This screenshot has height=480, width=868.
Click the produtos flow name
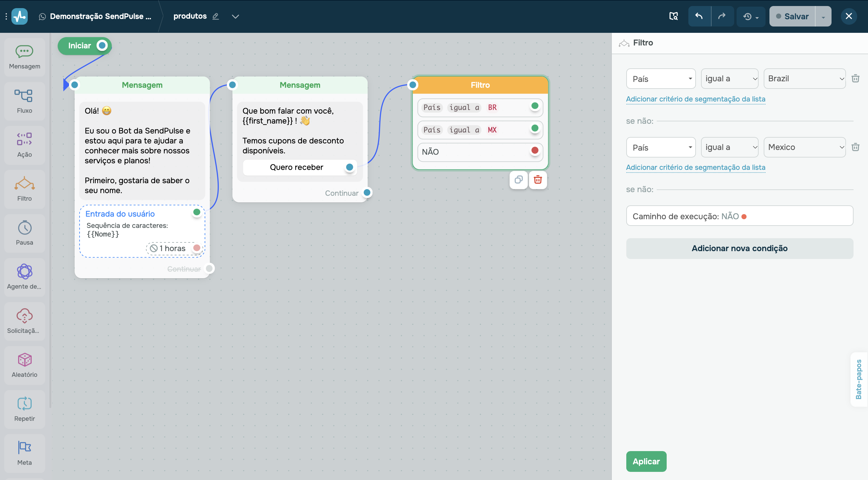[190, 16]
